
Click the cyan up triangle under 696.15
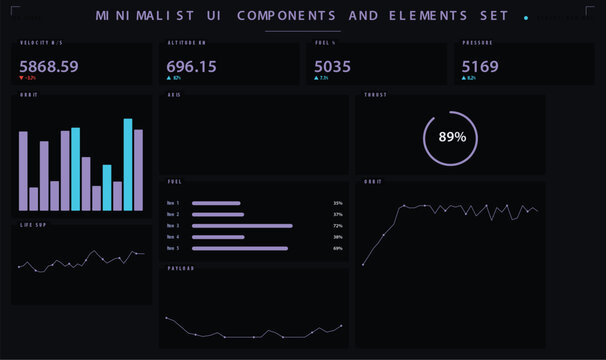point(169,78)
